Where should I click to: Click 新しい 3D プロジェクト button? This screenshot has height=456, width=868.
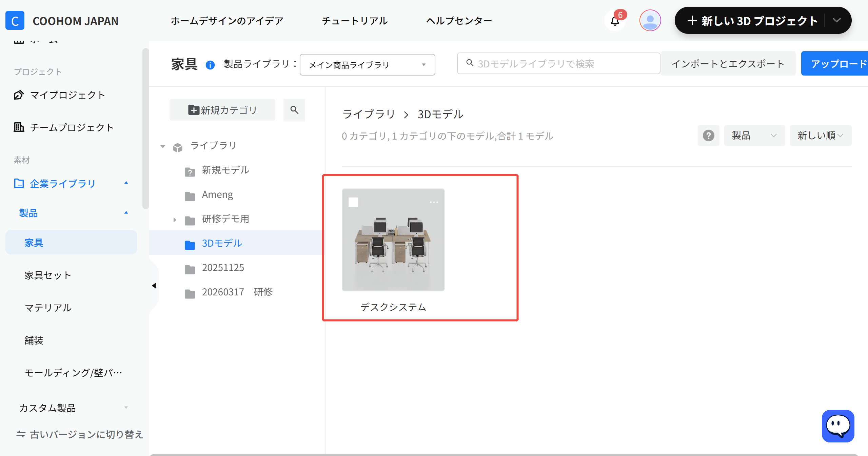[752, 21]
